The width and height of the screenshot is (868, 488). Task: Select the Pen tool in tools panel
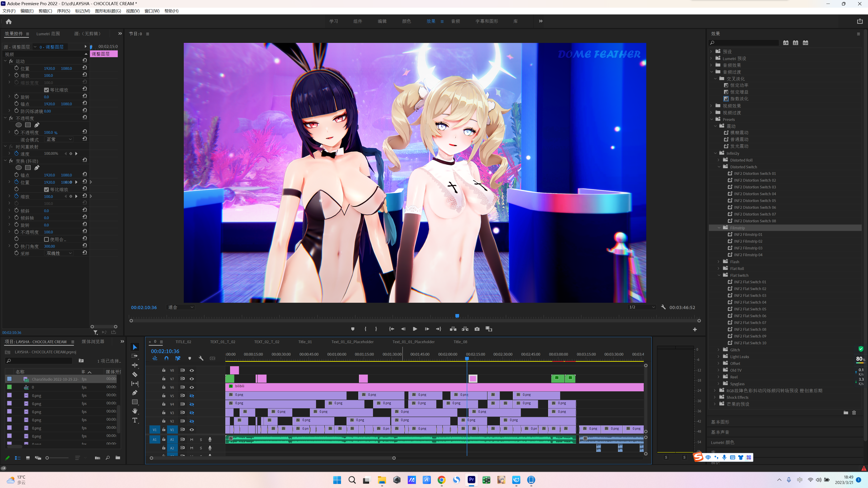pyautogui.click(x=135, y=393)
